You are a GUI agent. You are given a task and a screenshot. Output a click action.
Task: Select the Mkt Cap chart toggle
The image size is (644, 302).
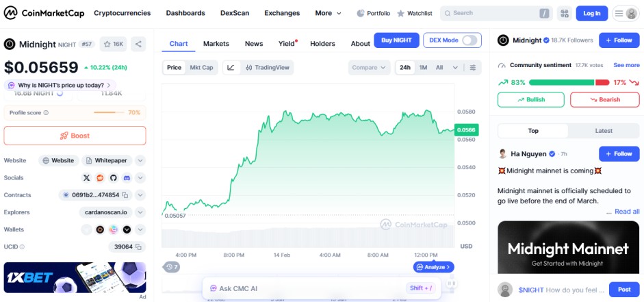(201, 67)
